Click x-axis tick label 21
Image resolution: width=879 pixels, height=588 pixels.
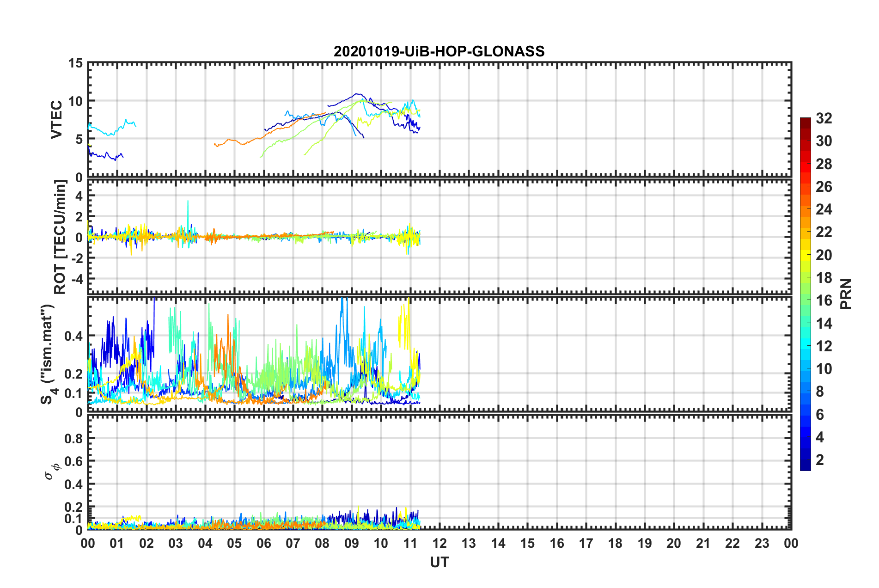pos(703,543)
